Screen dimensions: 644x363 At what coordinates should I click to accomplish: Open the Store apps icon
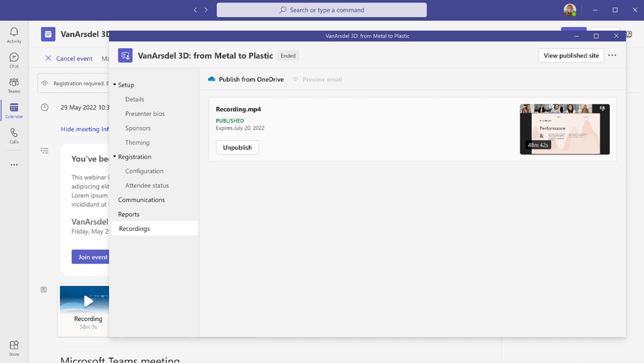[14, 348]
